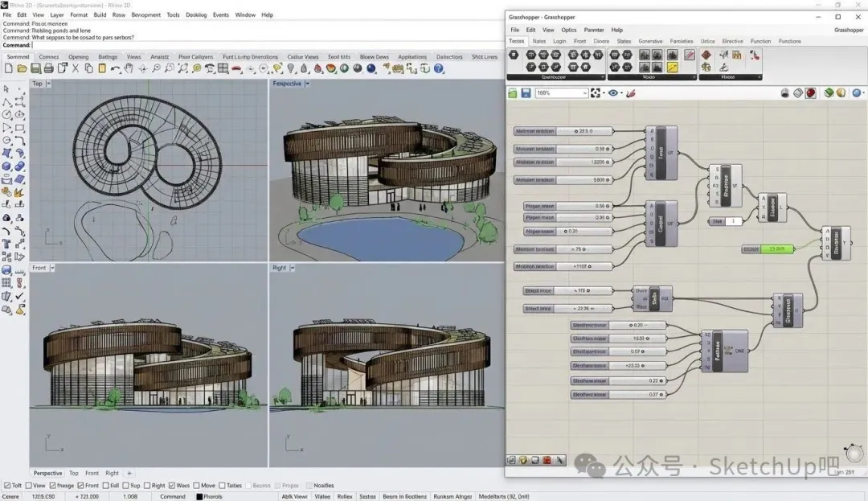The width and height of the screenshot is (868, 501).
Task: Open the Grasshopper zoom percentage dropdown
Action: pos(584,93)
